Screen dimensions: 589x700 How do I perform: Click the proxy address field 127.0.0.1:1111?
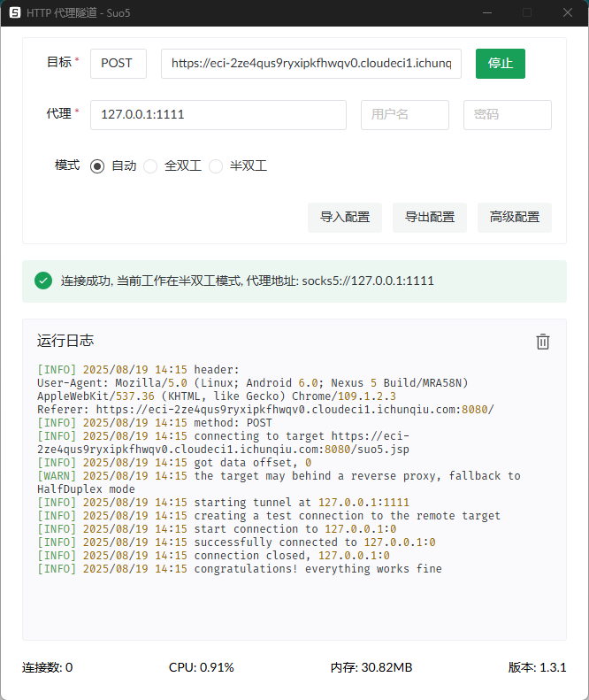(x=218, y=115)
